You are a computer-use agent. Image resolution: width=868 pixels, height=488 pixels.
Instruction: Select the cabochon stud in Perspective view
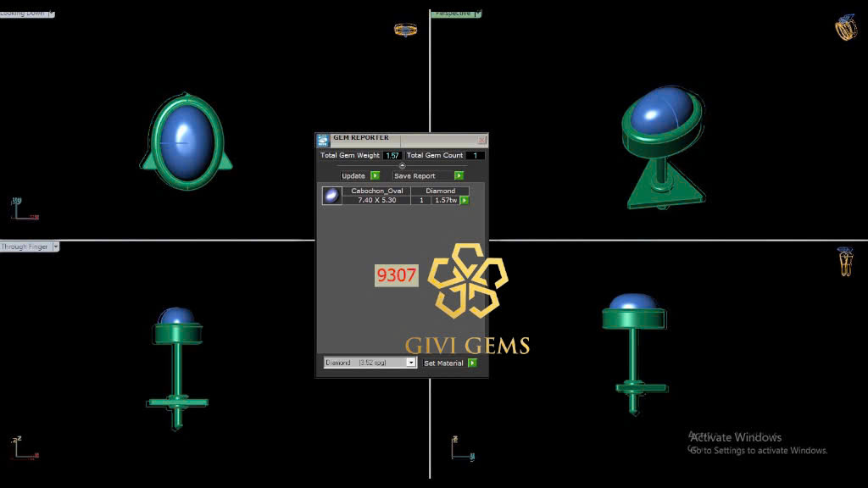click(663, 147)
